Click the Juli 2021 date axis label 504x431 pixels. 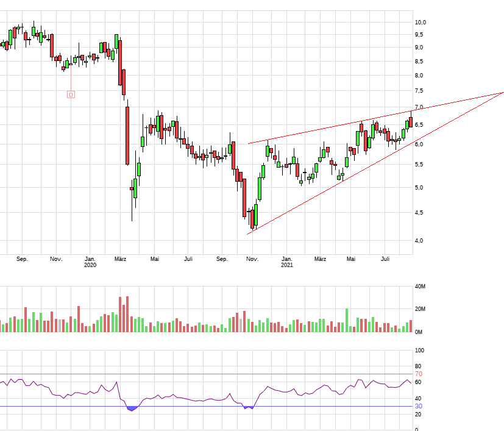(385, 259)
